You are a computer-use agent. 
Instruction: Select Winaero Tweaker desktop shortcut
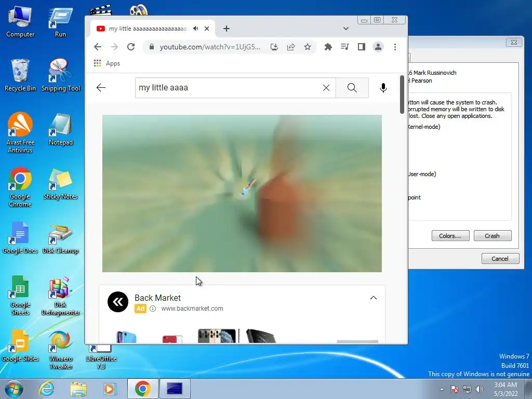point(61,350)
